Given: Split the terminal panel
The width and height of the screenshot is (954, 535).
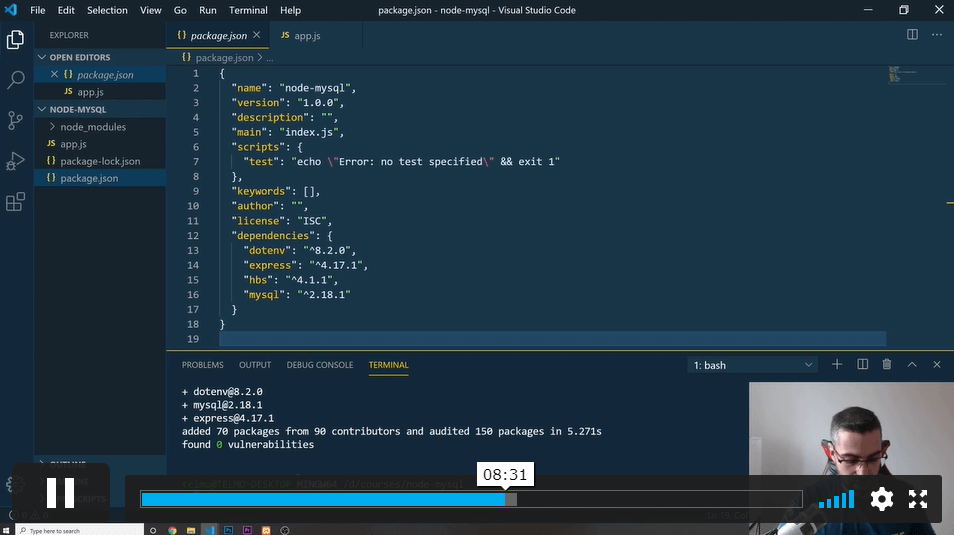Looking at the screenshot, I should point(862,365).
